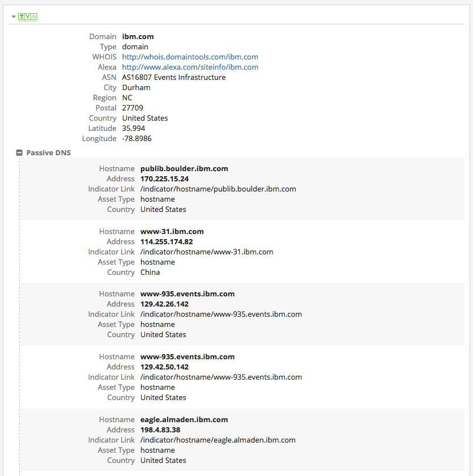Viewport: 473px width, 476px height.
Task: Click the IP address 170.225.15.24
Action: [x=164, y=178]
